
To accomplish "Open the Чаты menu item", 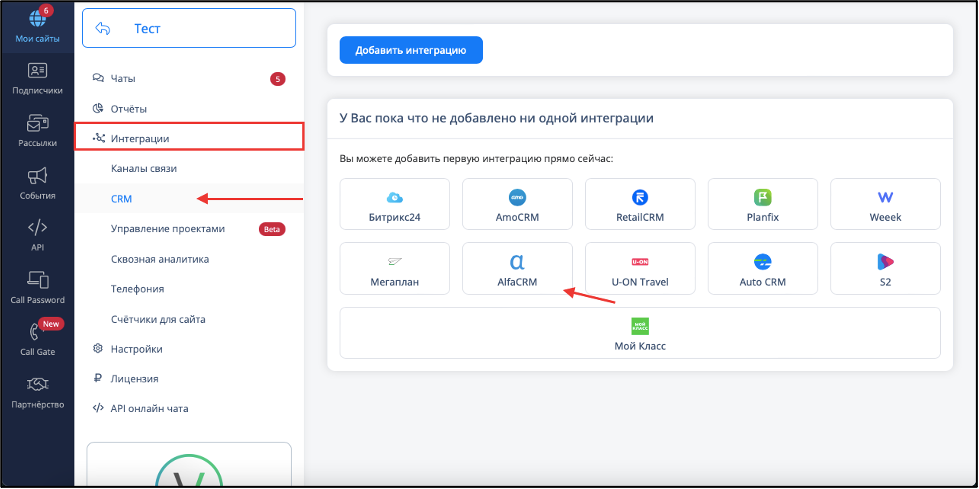I will (x=189, y=79).
